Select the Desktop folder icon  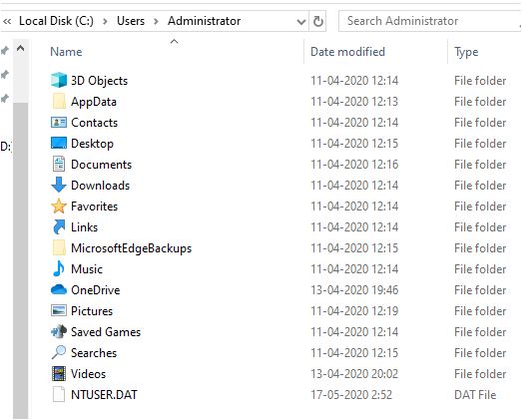59,143
